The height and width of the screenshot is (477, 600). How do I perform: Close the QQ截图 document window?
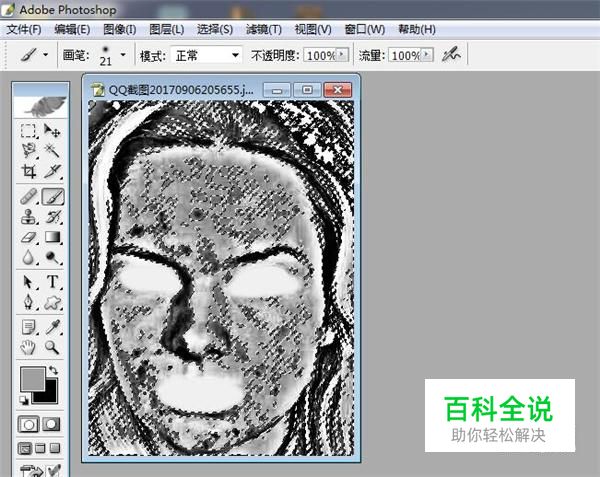(x=338, y=90)
